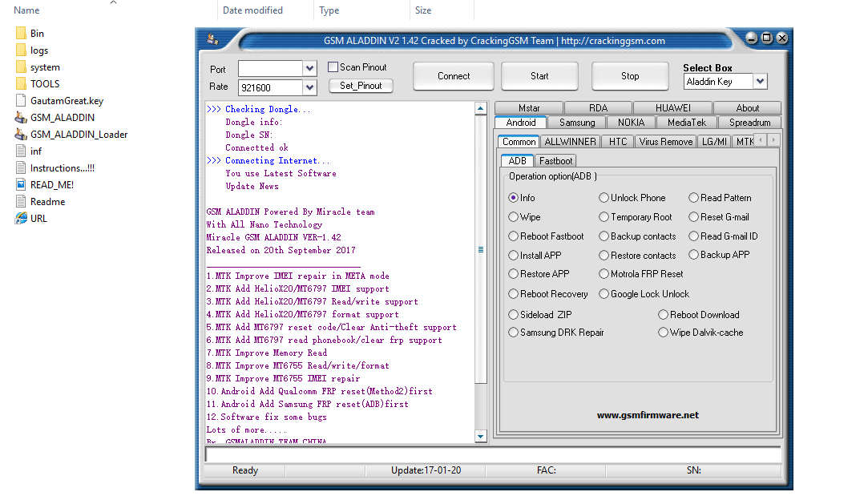Choose Read Pattern operation
The image size is (868, 500).
point(693,198)
